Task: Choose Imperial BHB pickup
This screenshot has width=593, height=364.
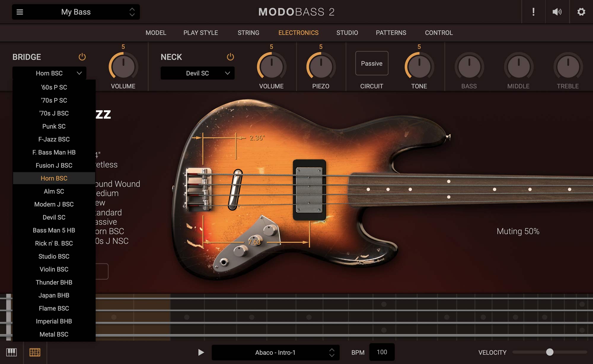Action: pos(54,321)
